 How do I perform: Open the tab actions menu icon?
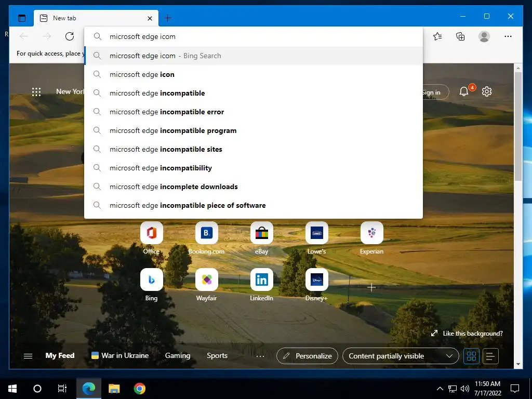[x=22, y=18]
